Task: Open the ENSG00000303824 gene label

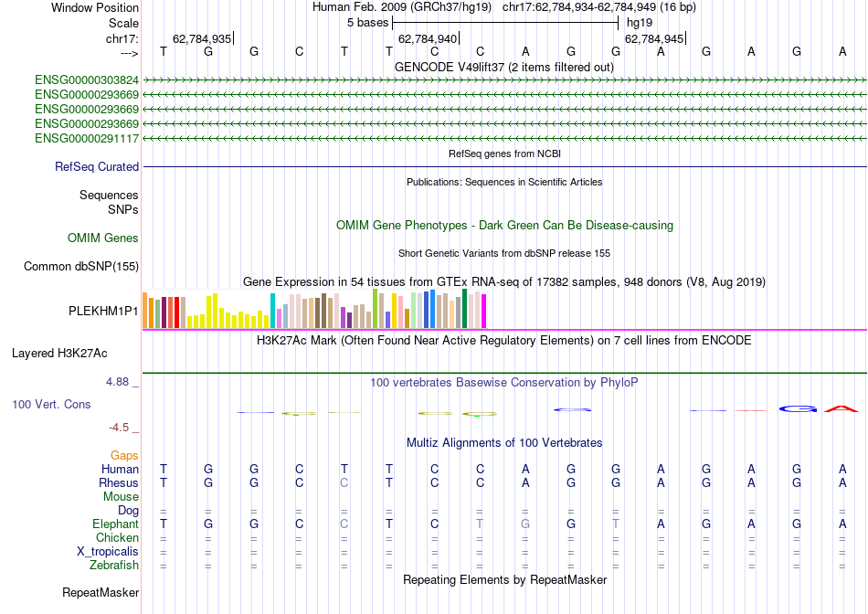Action: click(x=87, y=80)
